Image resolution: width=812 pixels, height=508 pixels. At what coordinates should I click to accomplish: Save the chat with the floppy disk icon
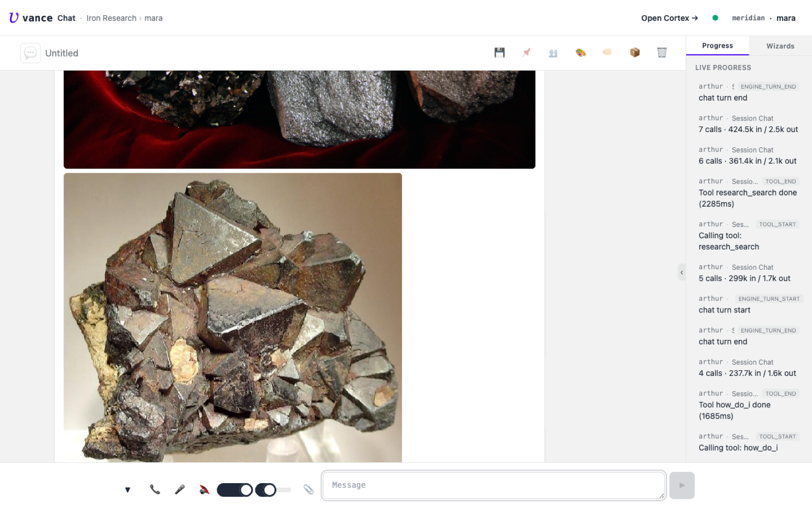coord(499,52)
